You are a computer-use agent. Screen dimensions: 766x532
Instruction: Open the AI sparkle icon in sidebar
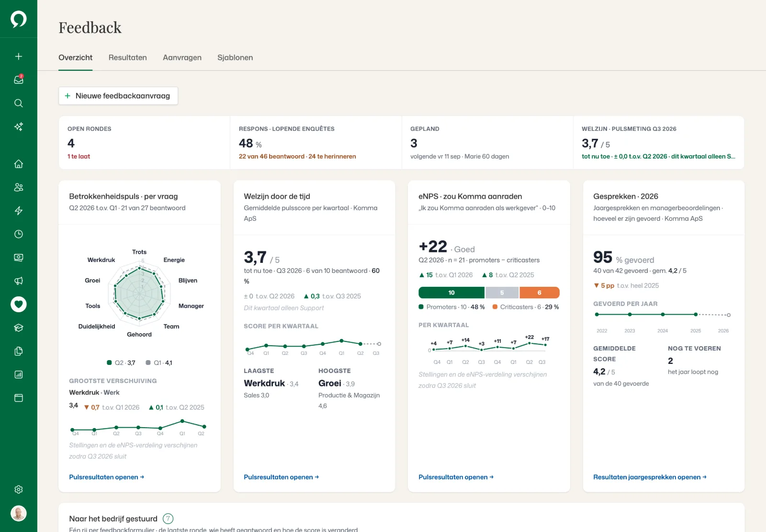point(19,126)
